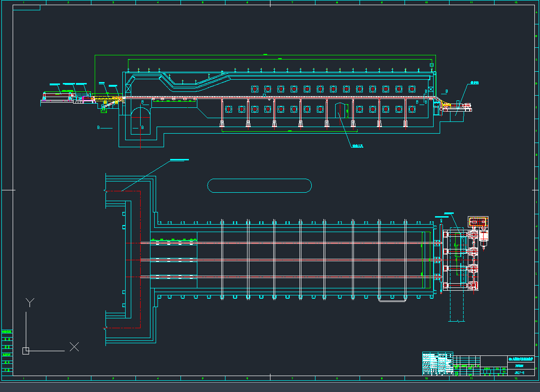Image resolution: width=540 pixels, height=392 pixels.
Task: Select the yellow-outlined motor block at right
Action: click(x=478, y=221)
